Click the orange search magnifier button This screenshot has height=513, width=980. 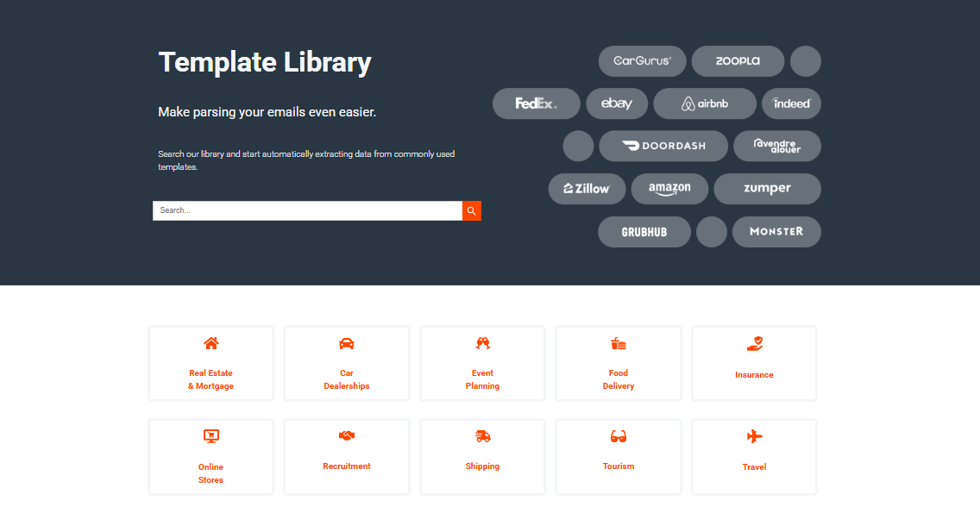(x=472, y=210)
